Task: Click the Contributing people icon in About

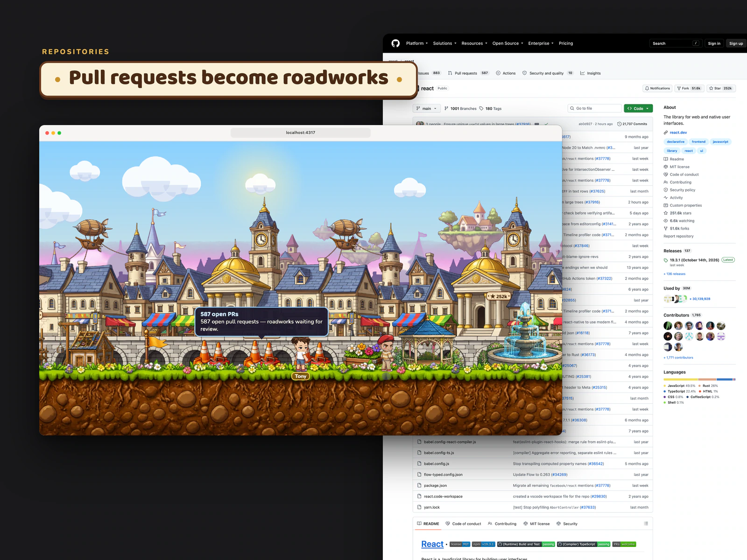Action: [666, 182]
